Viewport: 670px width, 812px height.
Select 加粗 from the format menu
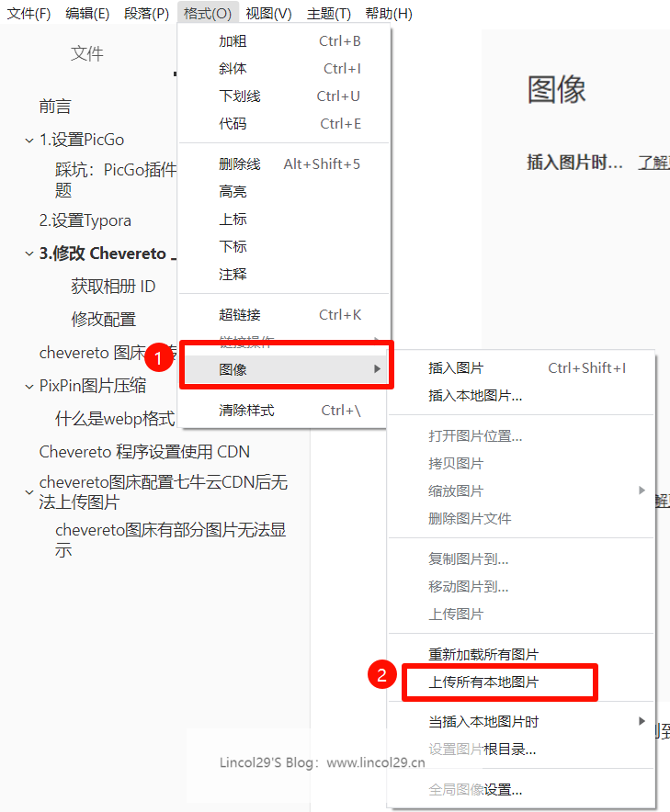point(233,41)
